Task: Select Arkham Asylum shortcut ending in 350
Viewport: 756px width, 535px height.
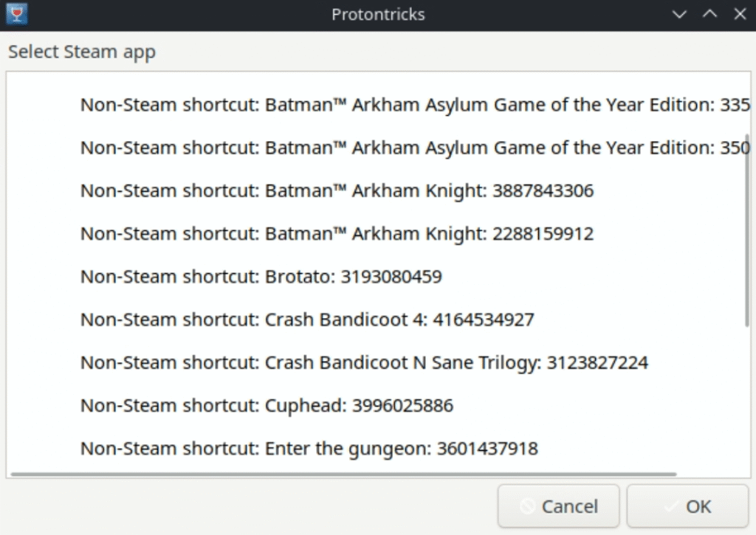Action: pyautogui.click(x=415, y=148)
